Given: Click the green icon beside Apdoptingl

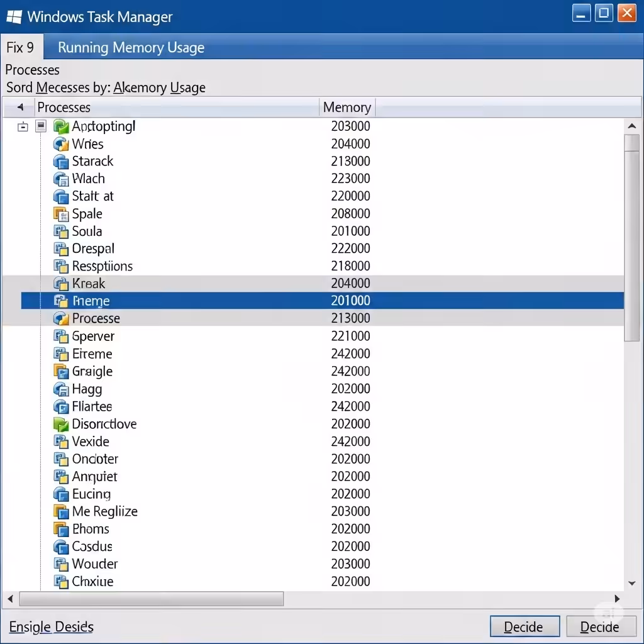Looking at the screenshot, I should pyautogui.click(x=61, y=126).
